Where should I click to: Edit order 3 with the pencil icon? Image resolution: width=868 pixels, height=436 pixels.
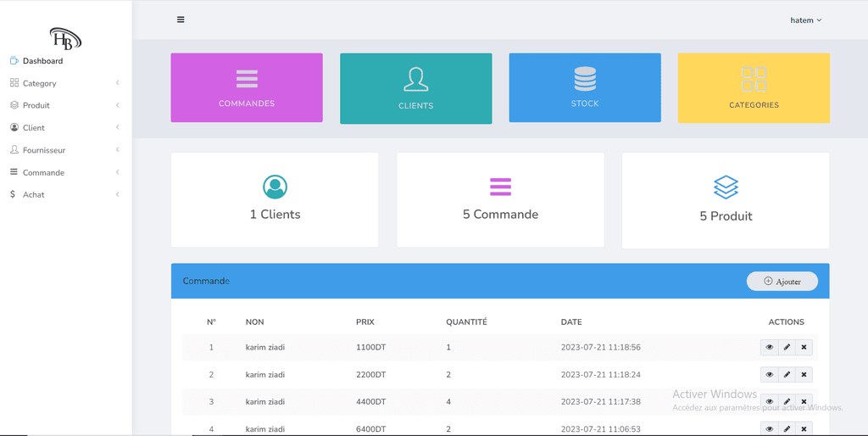[787, 402]
